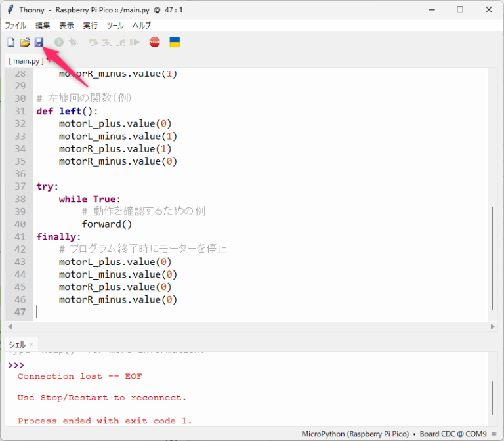The height and width of the screenshot is (441, 504).
Task: Run current script with the green play icon
Action: [x=59, y=43]
